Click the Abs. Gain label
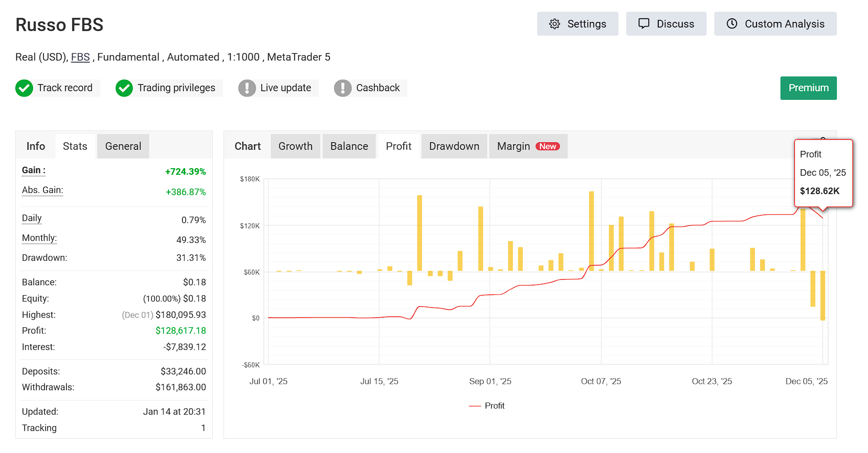The width and height of the screenshot is (868, 453). 42,190
